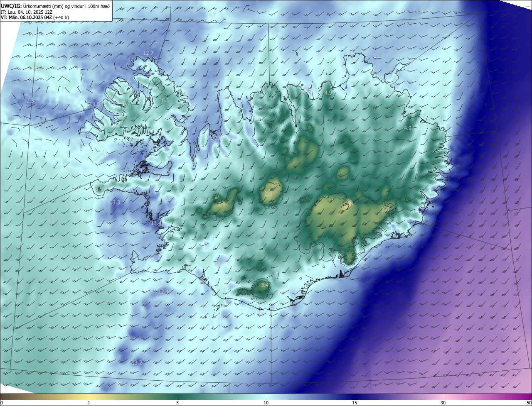
Task: Click the 13.4 value label on the map
Action: (x=156, y=223)
